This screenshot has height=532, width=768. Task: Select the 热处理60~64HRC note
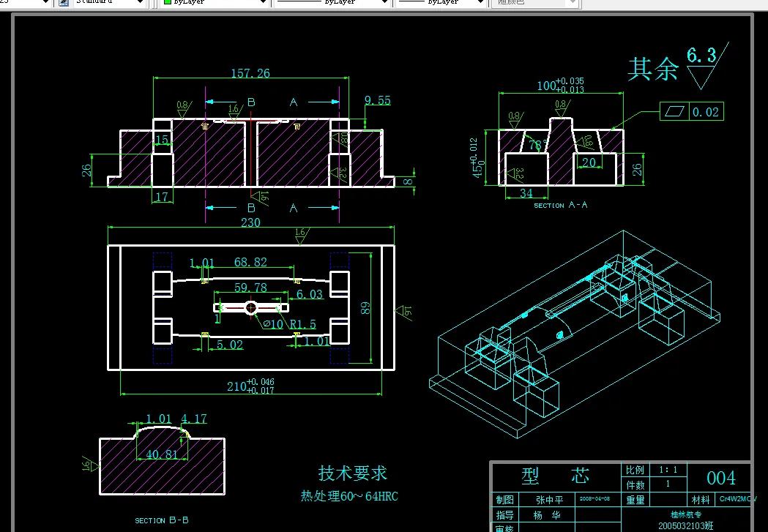[x=349, y=496]
